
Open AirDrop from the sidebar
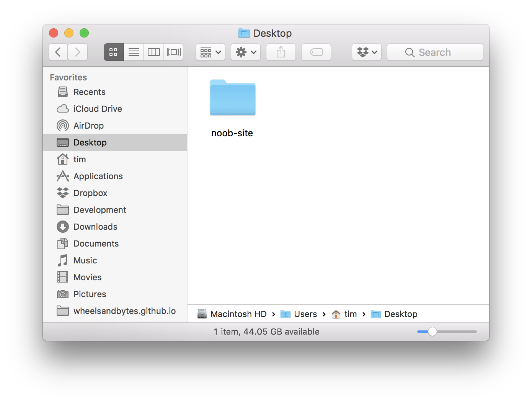coord(88,126)
